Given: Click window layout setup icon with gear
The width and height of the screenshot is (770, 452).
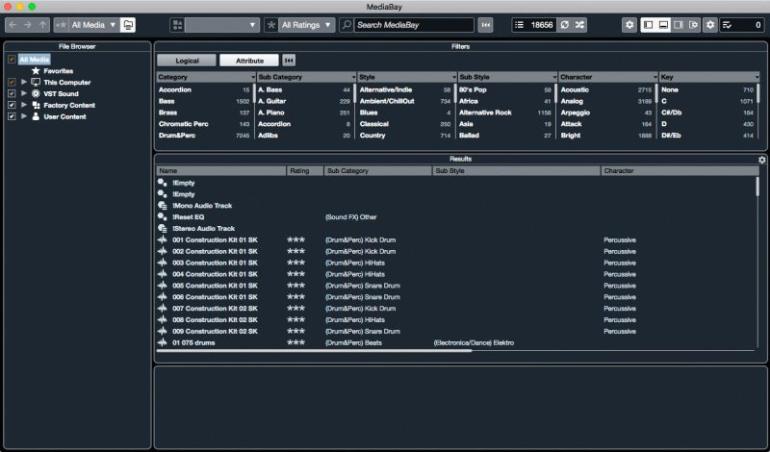Looking at the screenshot, I should click(x=693, y=25).
